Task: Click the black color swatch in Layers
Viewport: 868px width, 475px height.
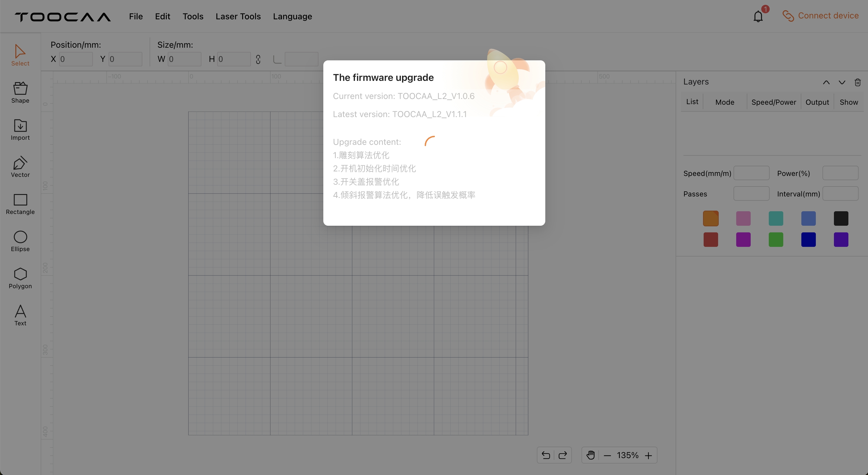Action: point(841,218)
